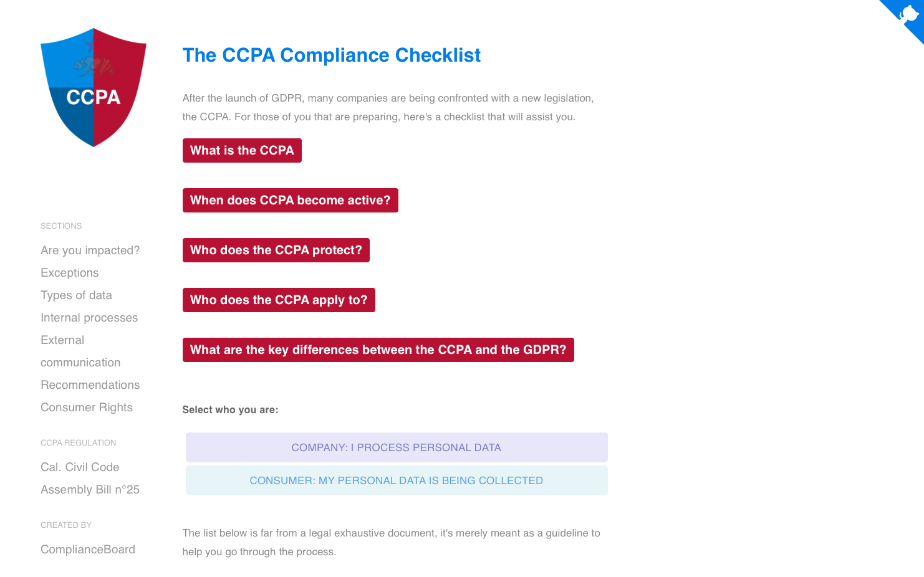The height and width of the screenshot is (577, 924).
Task: Expand 'Who does the CCPA protect?'
Action: click(x=276, y=250)
